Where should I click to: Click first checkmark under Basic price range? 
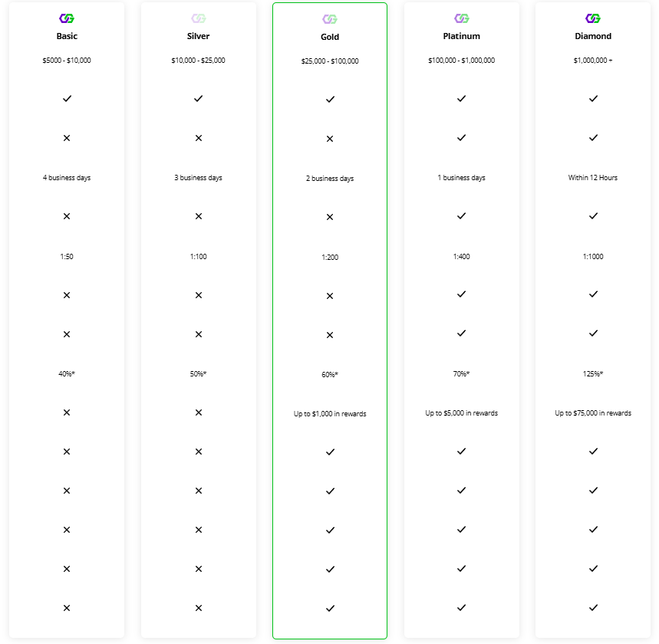[x=67, y=99]
